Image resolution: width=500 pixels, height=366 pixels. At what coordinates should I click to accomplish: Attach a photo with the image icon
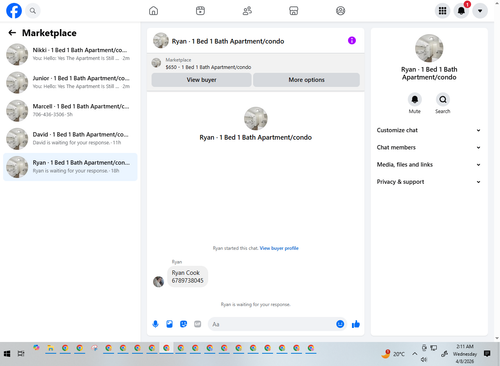169,324
